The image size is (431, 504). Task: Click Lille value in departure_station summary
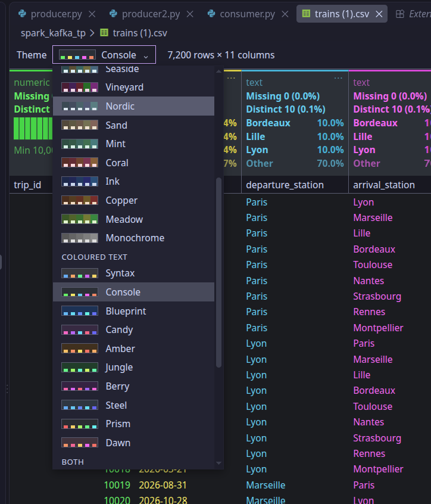pyautogui.click(x=255, y=136)
